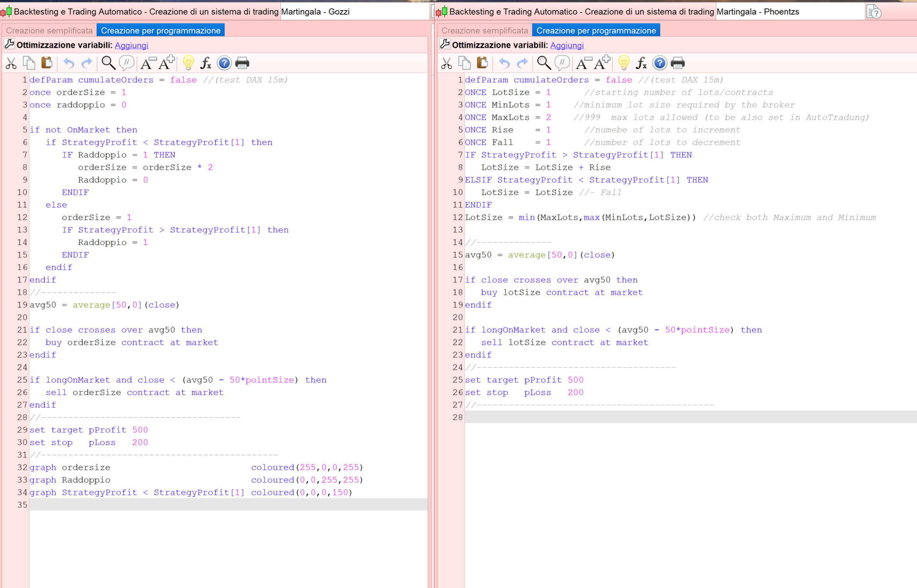Image resolution: width=917 pixels, height=588 pixels.
Task: Click Aggiungi link in left window
Action: pyautogui.click(x=131, y=45)
